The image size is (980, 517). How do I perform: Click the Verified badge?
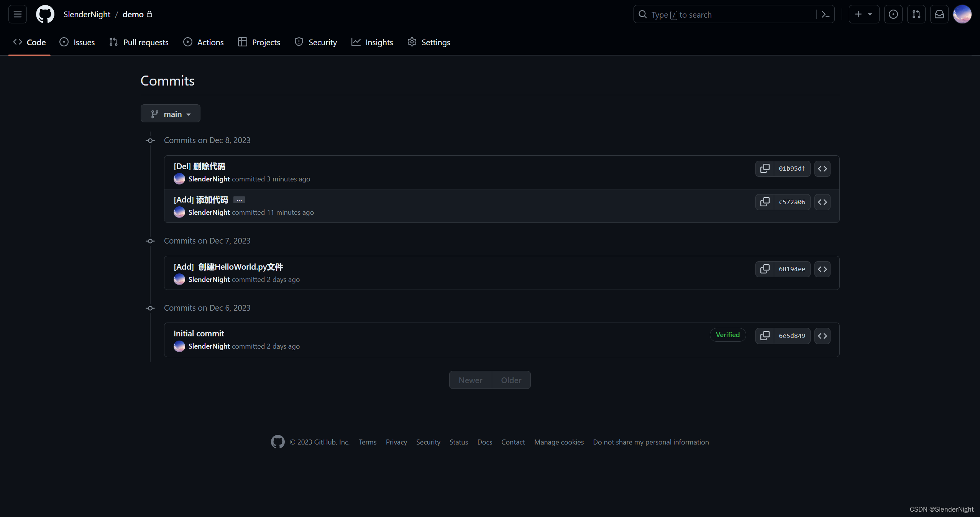point(727,335)
